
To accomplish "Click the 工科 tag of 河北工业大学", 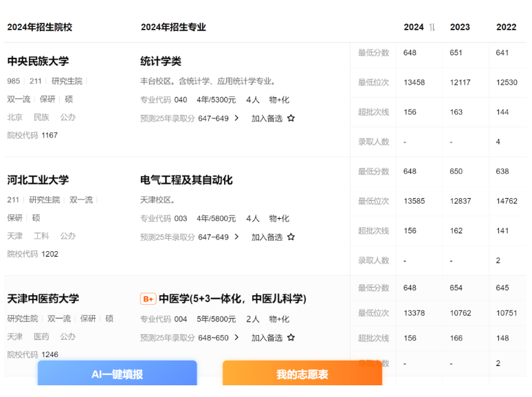I will [41, 237].
